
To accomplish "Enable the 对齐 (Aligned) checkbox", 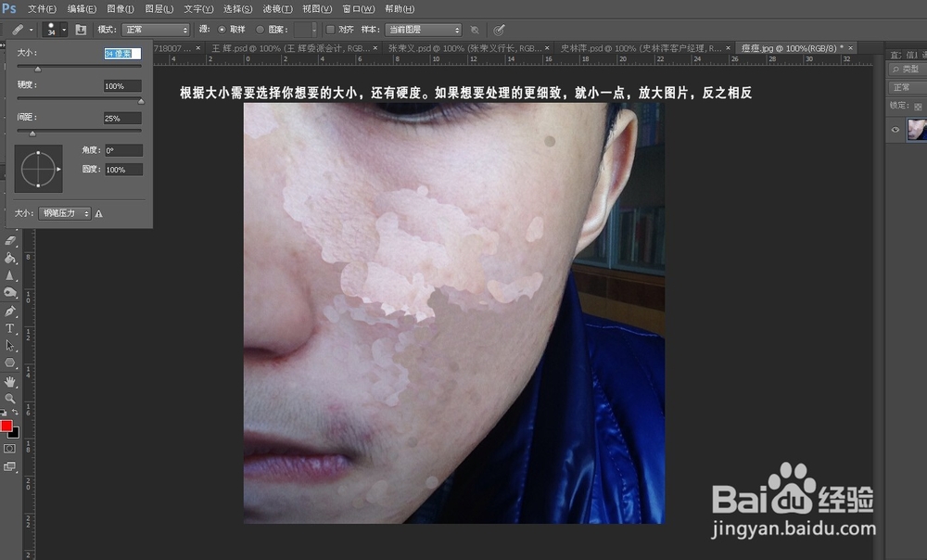I will (331, 29).
